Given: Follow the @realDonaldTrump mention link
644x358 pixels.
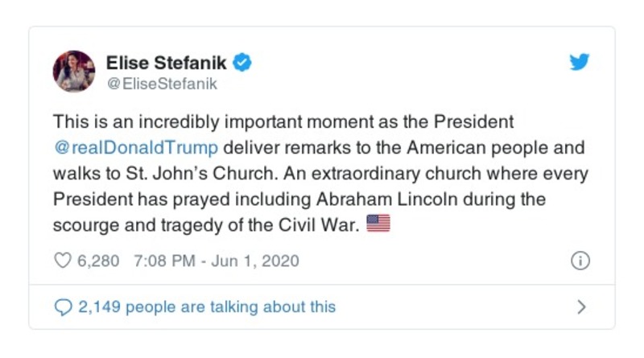Looking at the screenshot, I should 135,148.
